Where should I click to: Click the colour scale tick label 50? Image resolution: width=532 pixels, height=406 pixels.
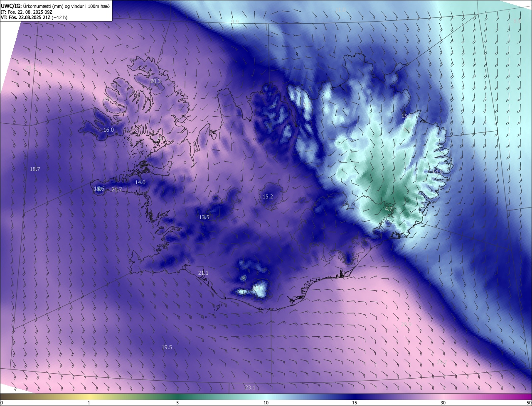[x=529, y=403]
